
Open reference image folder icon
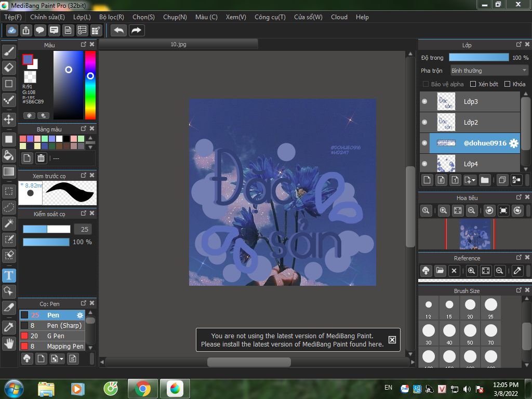440,271
